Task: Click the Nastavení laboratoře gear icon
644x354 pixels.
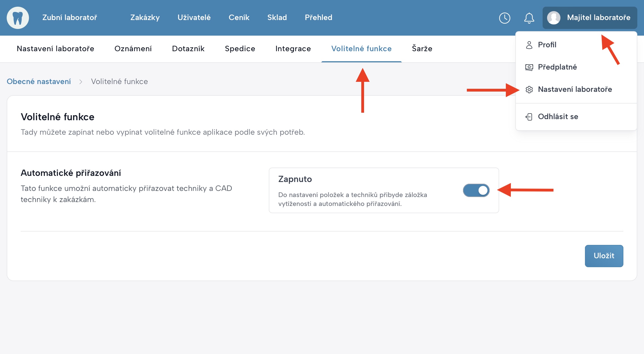Action: click(529, 89)
